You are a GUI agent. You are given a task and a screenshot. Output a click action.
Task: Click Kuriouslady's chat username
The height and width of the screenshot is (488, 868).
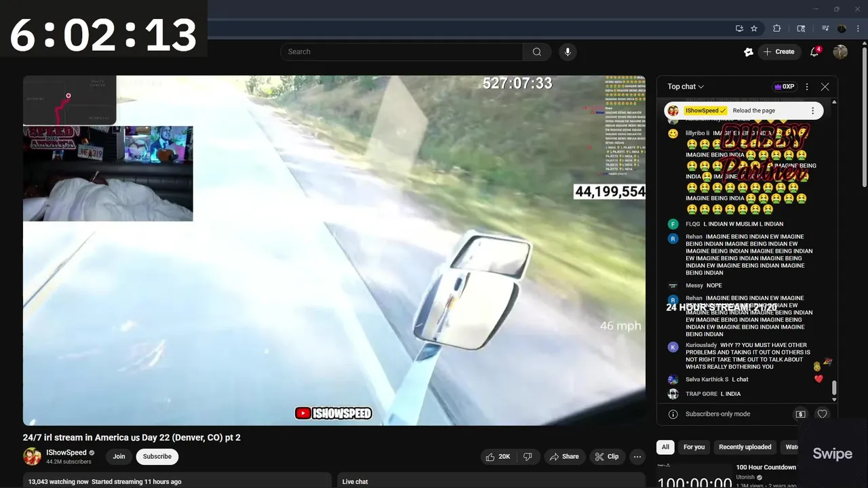pyautogui.click(x=701, y=346)
